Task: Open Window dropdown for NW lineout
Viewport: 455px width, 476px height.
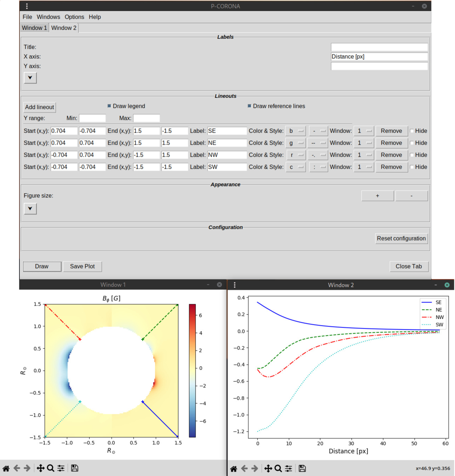Action: pyautogui.click(x=364, y=155)
